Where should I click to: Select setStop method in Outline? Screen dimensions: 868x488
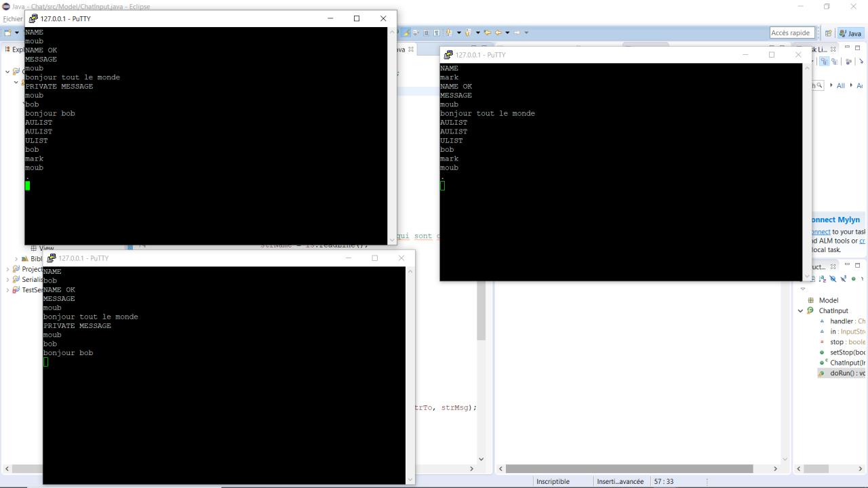pyautogui.click(x=841, y=352)
